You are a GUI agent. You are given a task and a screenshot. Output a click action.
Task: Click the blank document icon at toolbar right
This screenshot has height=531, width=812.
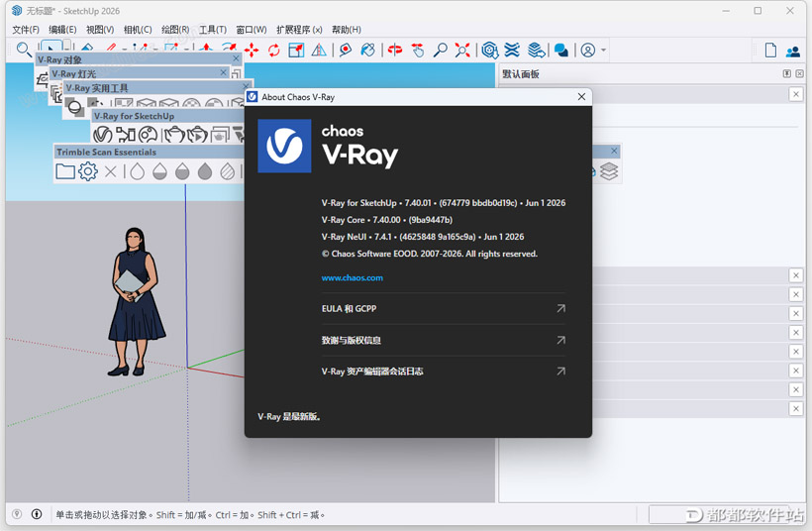point(770,51)
